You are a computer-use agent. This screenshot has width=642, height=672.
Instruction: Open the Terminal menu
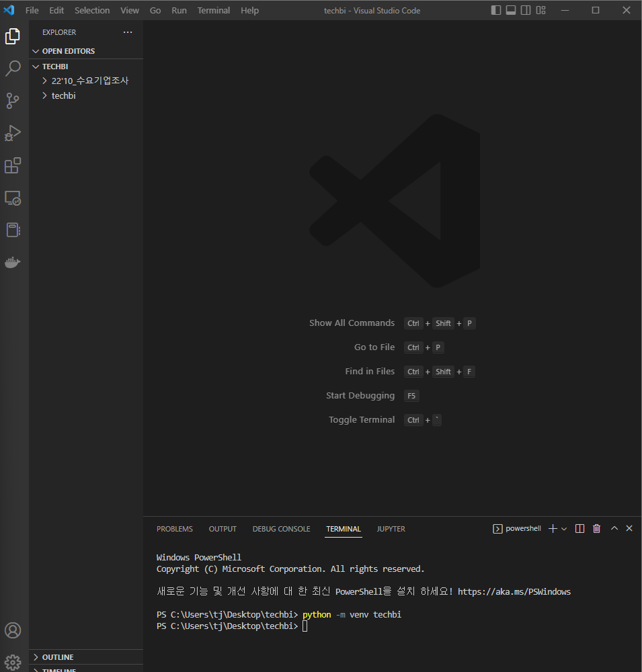pyautogui.click(x=213, y=10)
